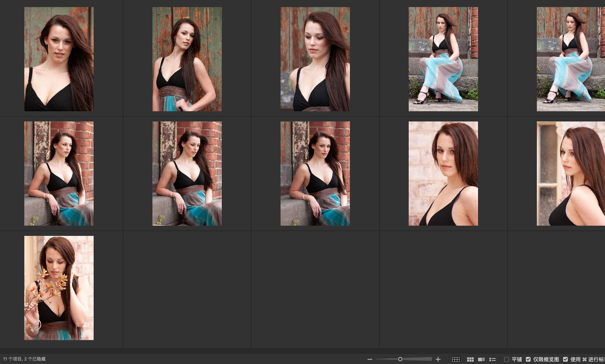Image resolution: width=605 pixels, height=364 pixels.
Task: Select the fully visible seated photo with high heels
Action: 443,59
